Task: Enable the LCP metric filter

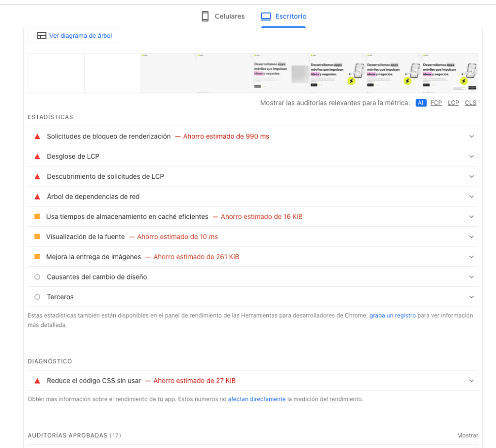Action: coord(453,102)
